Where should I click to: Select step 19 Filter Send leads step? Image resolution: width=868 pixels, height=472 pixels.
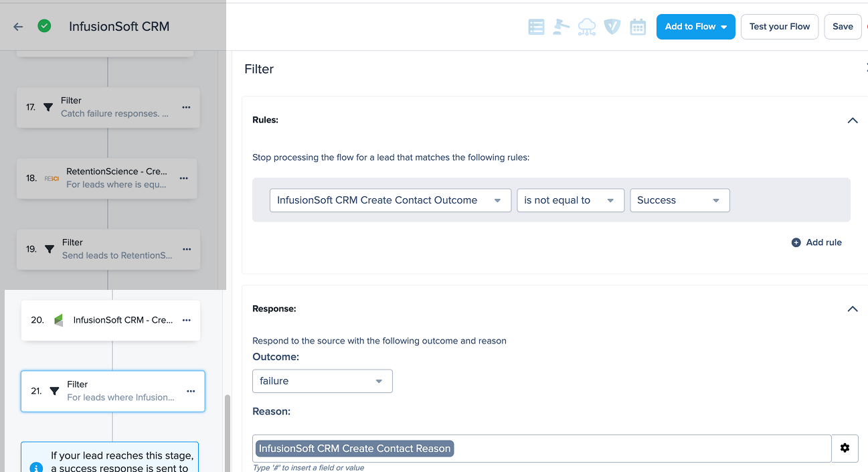pos(108,249)
